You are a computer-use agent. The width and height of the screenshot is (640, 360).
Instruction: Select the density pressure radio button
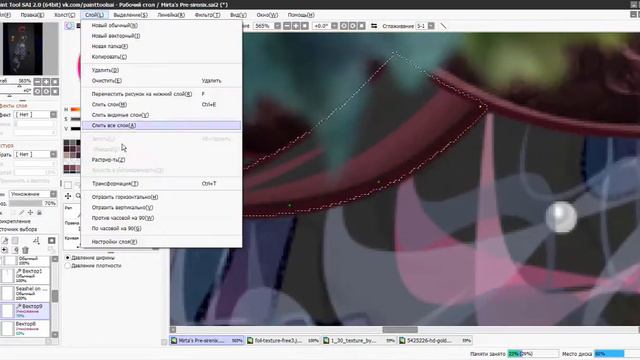click(x=68, y=266)
